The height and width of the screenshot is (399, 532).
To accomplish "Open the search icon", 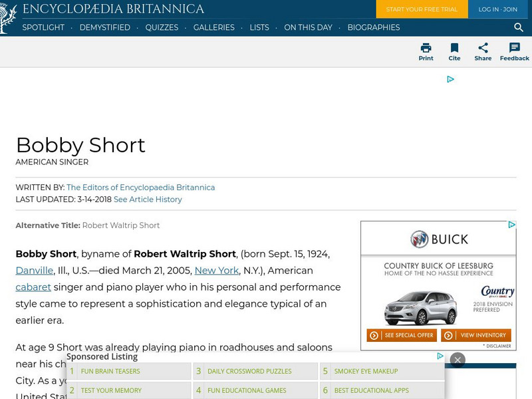I will click(x=519, y=28).
